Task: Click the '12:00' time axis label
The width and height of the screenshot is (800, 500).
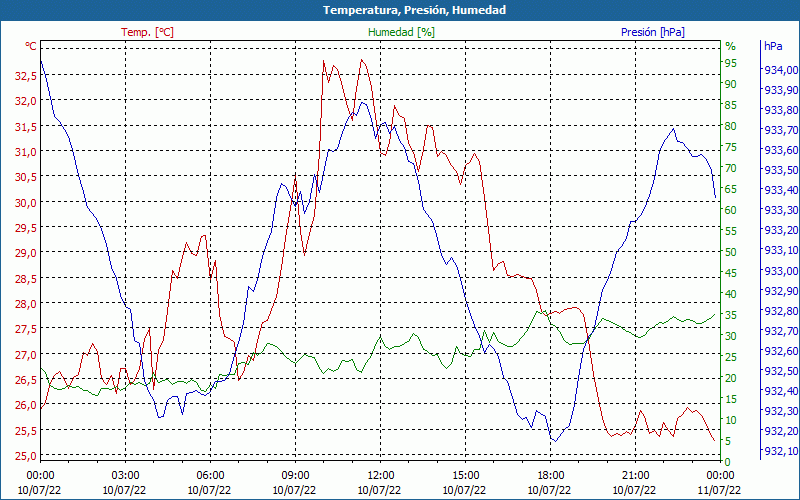Action: (380, 476)
